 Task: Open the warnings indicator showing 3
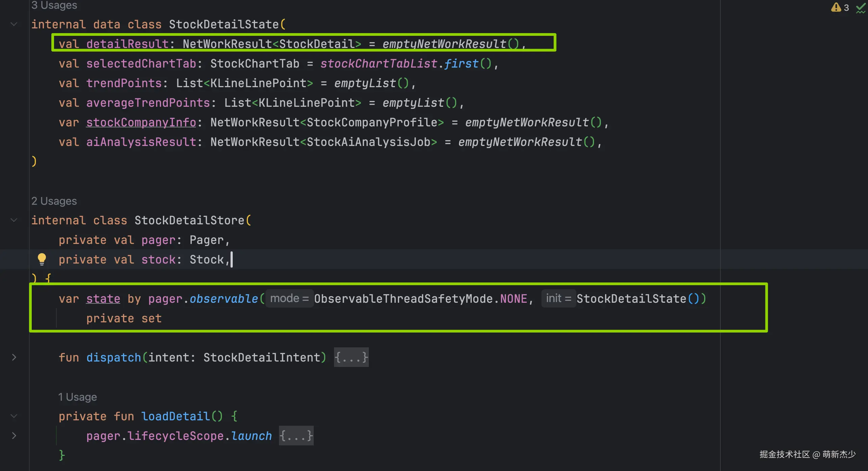tap(840, 7)
